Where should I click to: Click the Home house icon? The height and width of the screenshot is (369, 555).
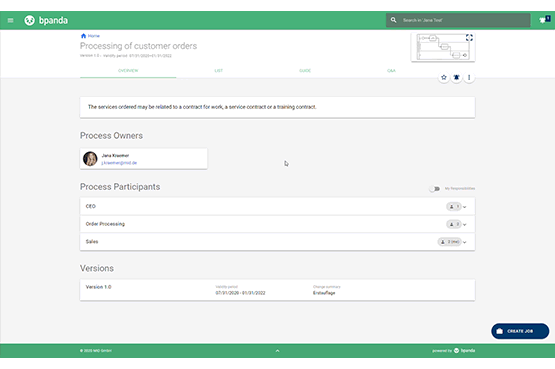pyautogui.click(x=84, y=36)
